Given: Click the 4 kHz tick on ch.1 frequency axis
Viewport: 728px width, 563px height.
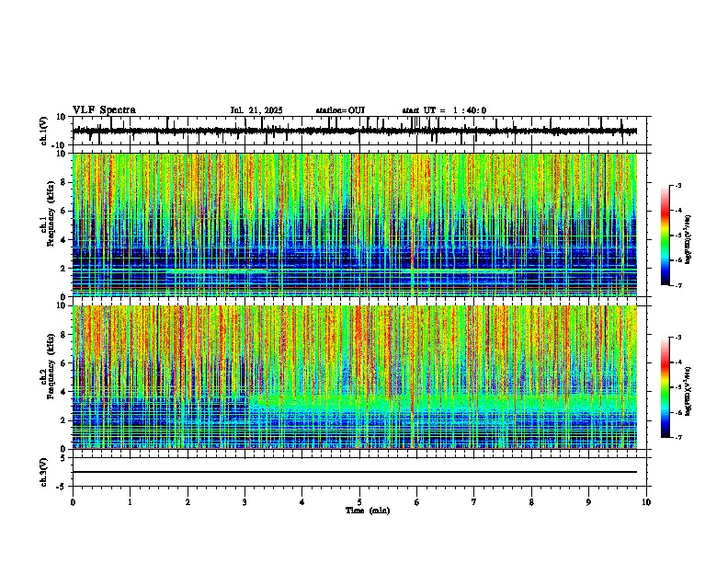Looking at the screenshot, I should (x=63, y=240).
